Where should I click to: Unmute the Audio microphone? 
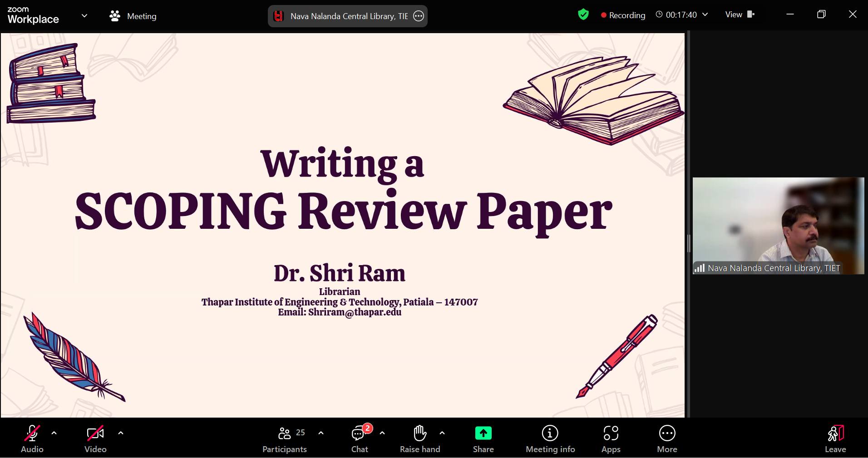(32, 439)
